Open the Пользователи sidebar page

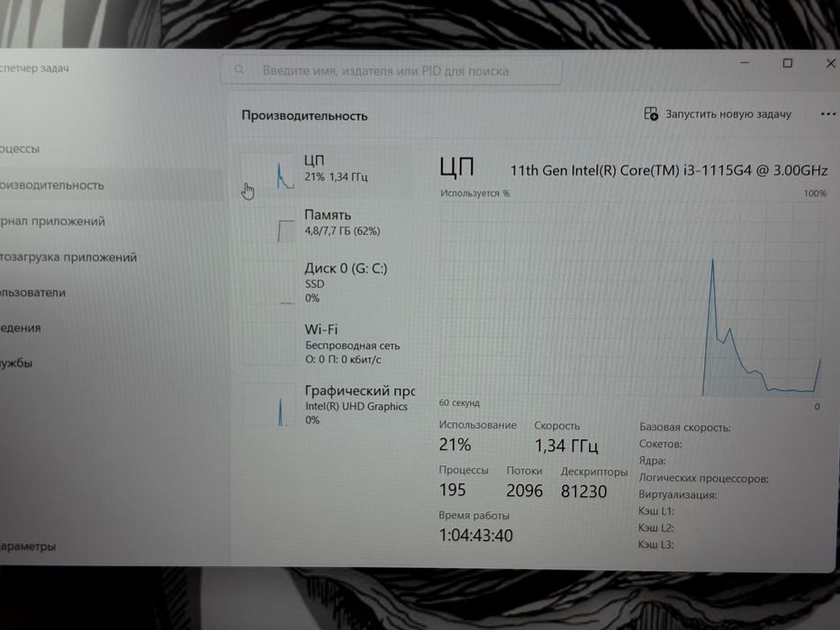pos(32,292)
